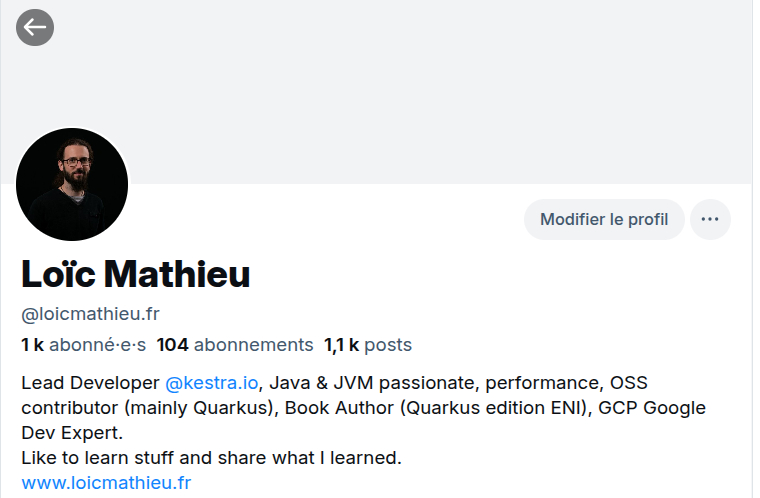View Loïc Mathieu's profile avatar photo
This screenshot has width=760, height=498.
coord(72,185)
